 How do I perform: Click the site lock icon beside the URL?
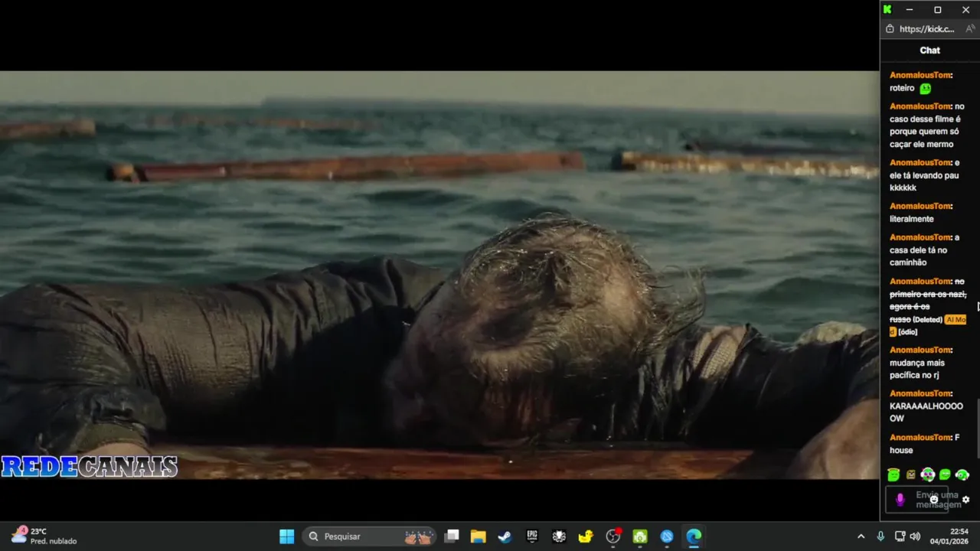(x=890, y=29)
